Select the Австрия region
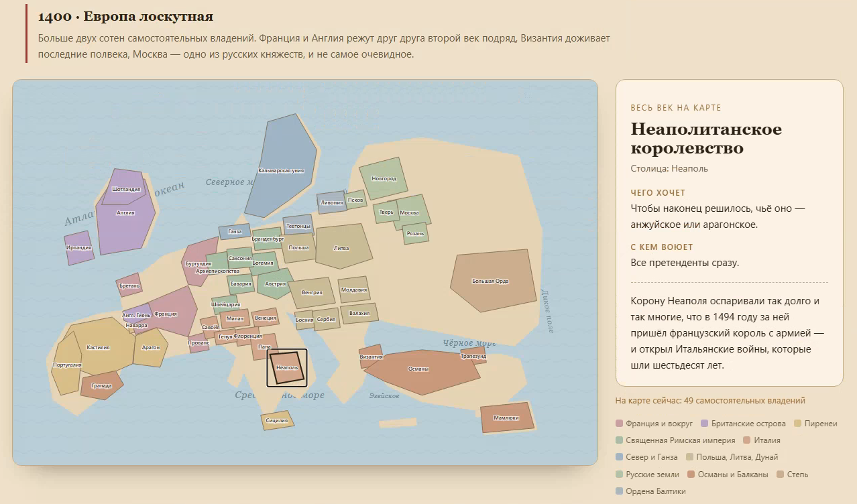This screenshot has height=504, width=857. (275, 283)
